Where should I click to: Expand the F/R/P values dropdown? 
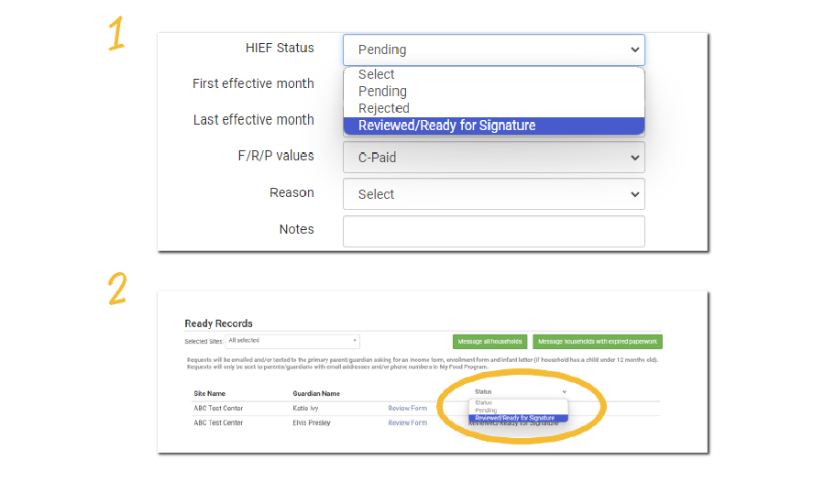click(493, 158)
